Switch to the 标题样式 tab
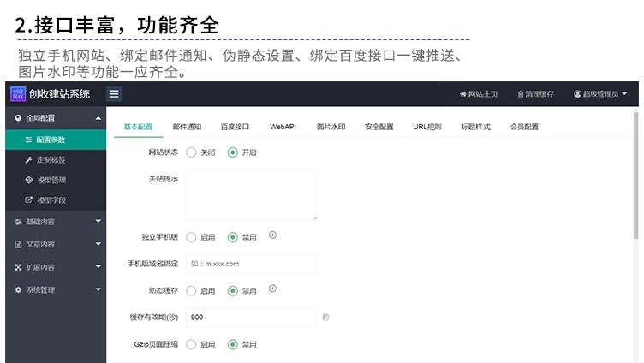 coord(475,127)
